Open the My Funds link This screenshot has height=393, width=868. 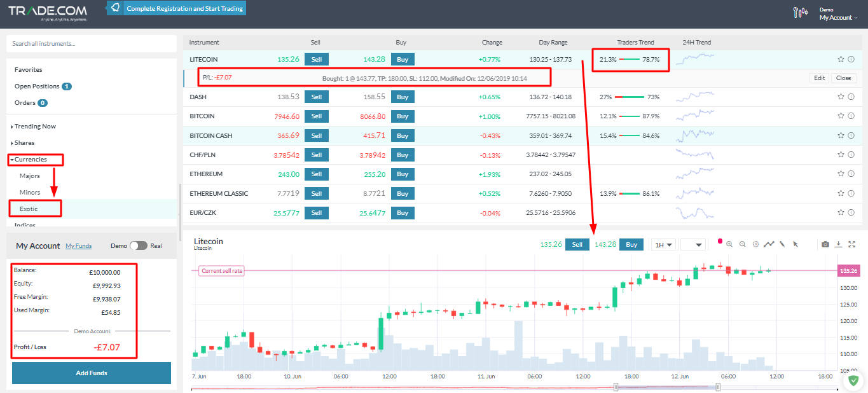tap(79, 245)
